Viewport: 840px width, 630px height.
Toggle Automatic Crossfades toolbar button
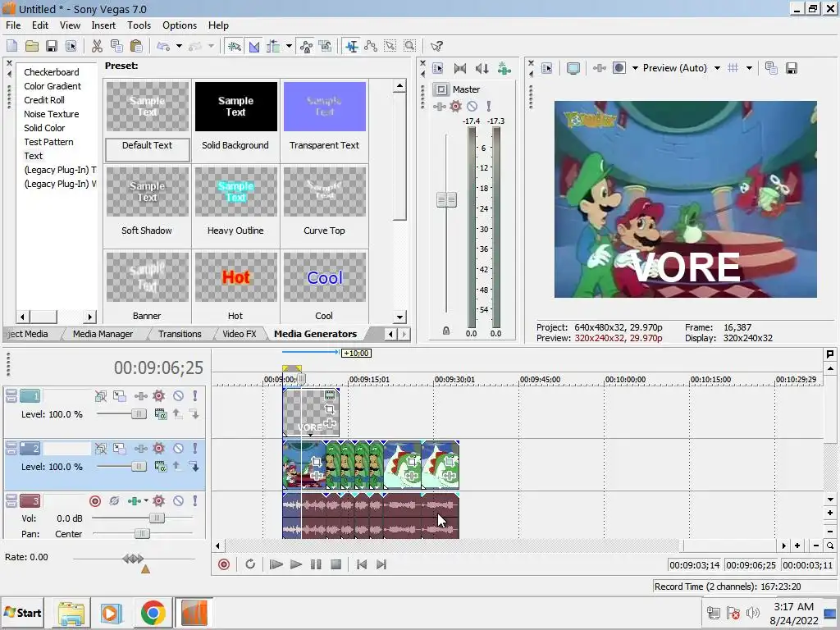coord(254,46)
